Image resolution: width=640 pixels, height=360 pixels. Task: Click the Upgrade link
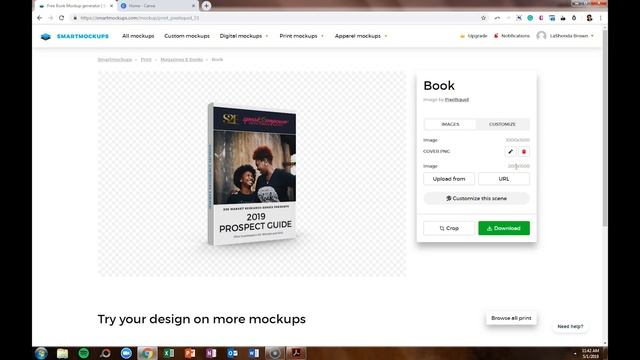point(473,36)
